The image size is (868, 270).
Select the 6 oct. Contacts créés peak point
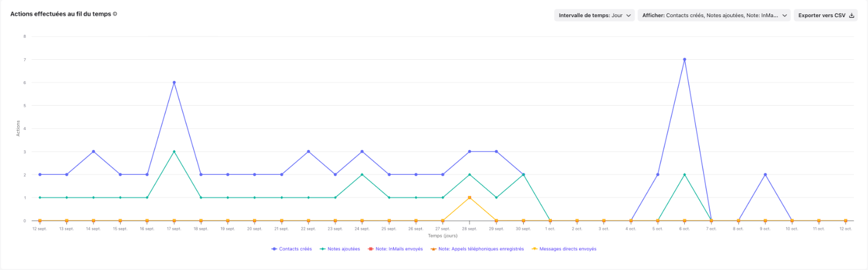pos(685,59)
